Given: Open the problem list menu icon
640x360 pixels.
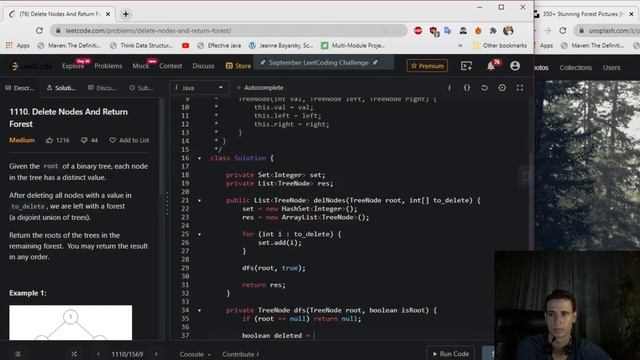Looking at the screenshot, I should 18,354.
